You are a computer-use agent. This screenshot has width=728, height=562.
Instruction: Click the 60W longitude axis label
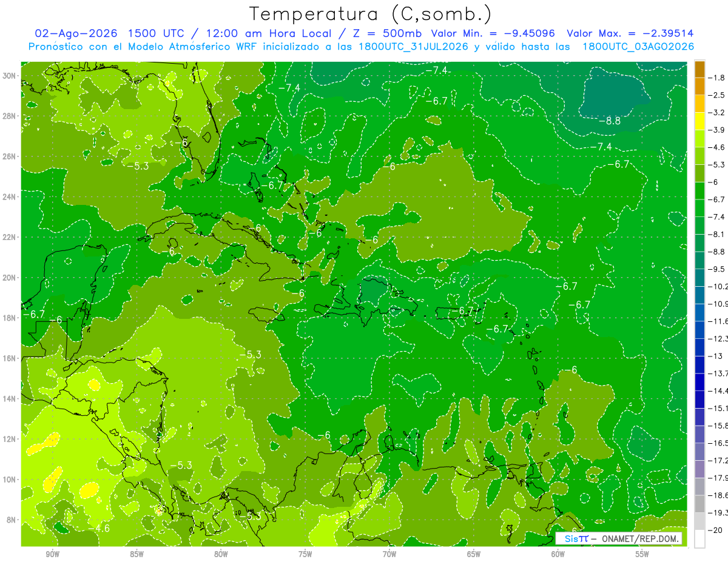(x=558, y=554)
